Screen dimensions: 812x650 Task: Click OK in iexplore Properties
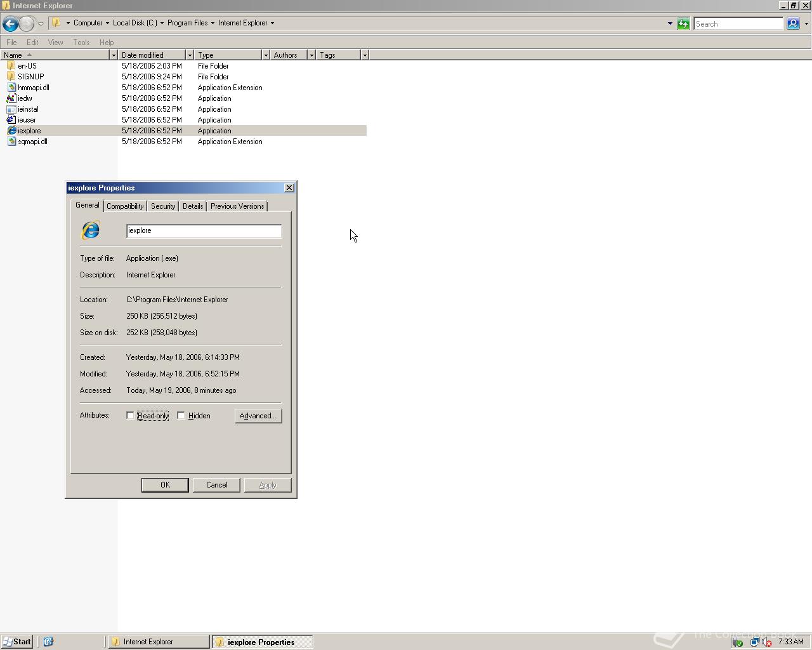coord(165,485)
